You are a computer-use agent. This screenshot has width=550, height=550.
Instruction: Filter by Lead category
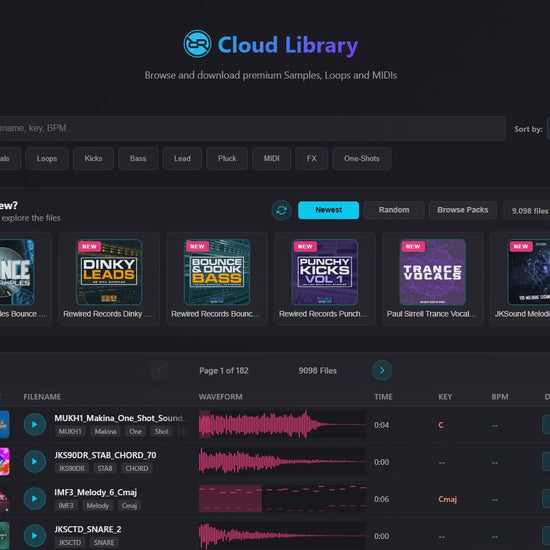pyautogui.click(x=182, y=159)
